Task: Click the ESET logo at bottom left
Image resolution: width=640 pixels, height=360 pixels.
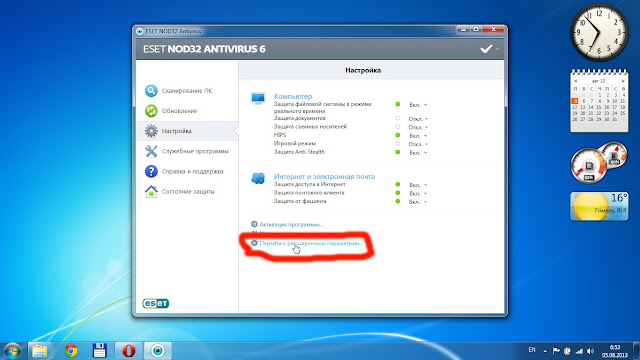Action: [156, 303]
